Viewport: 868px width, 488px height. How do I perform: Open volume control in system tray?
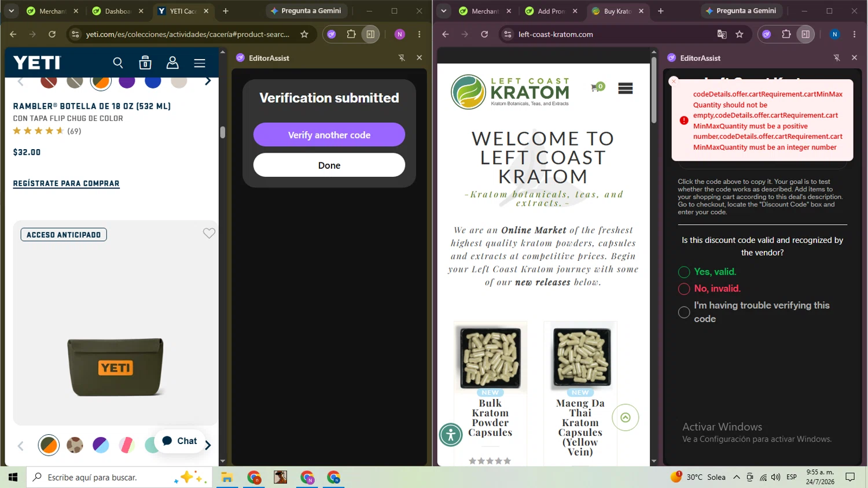[x=776, y=477]
